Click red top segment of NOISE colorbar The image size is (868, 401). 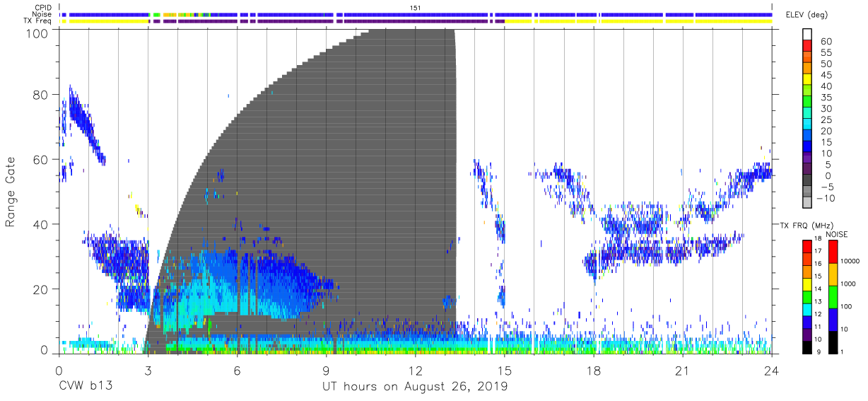pos(833,252)
